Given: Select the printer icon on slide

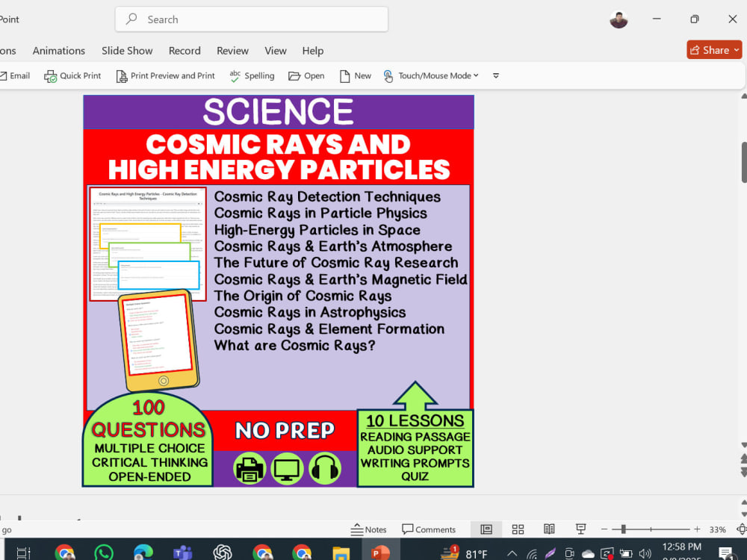Looking at the screenshot, I should point(249,469).
